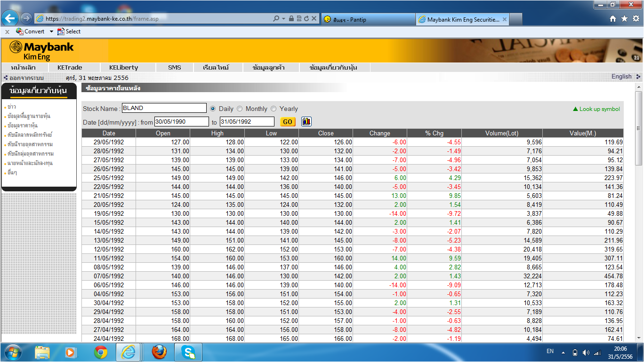Open นายหน้าและนักลงทุน in the sidebar
Viewport: 644px width, 362px height.
coord(30,163)
